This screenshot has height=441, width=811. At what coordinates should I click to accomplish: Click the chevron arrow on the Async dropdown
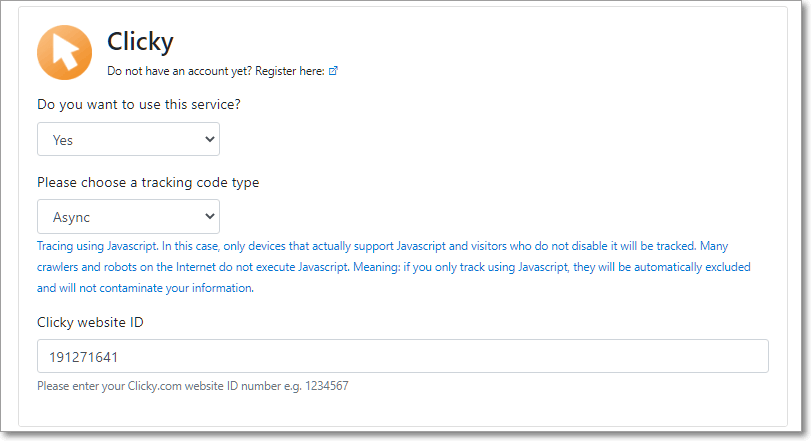[x=209, y=216]
